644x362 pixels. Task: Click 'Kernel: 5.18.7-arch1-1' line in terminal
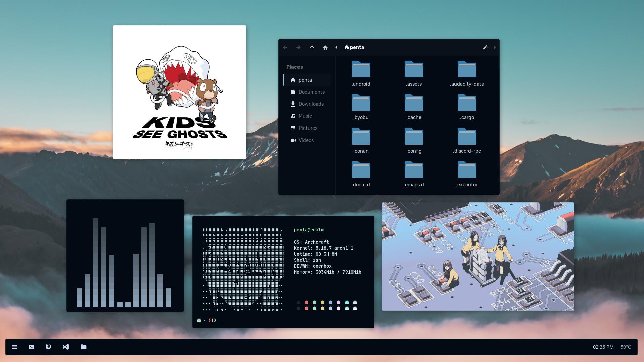tap(324, 248)
